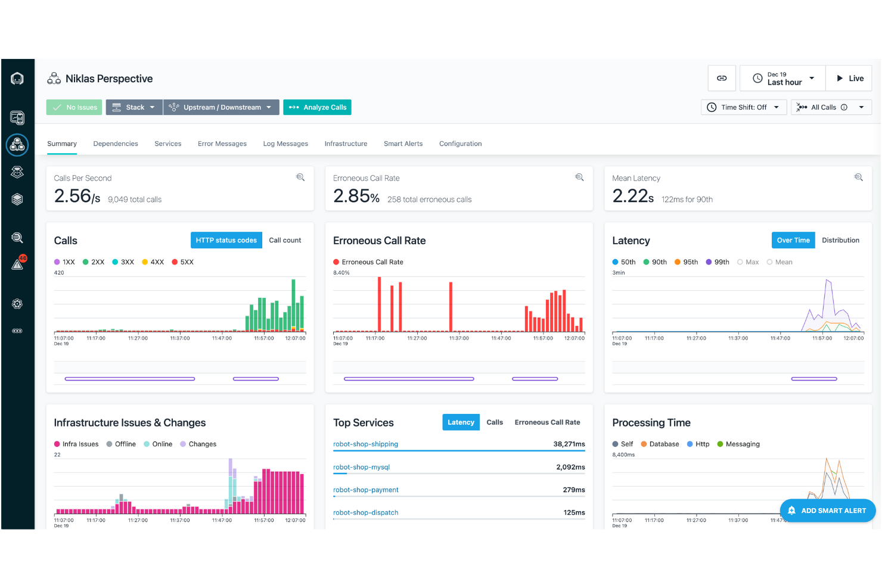This screenshot has width=882, height=588.
Task: Click the magnifier icon on Calls Per Second card
Action: [300, 177]
